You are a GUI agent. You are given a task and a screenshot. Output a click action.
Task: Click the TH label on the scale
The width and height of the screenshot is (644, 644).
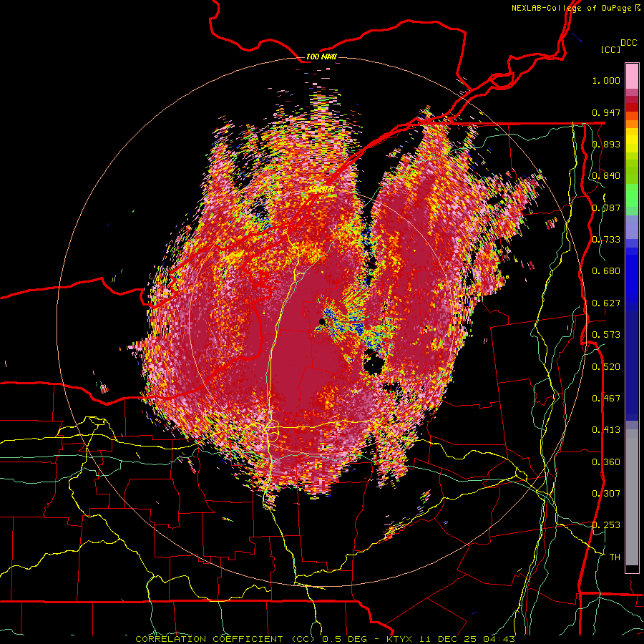click(x=615, y=557)
